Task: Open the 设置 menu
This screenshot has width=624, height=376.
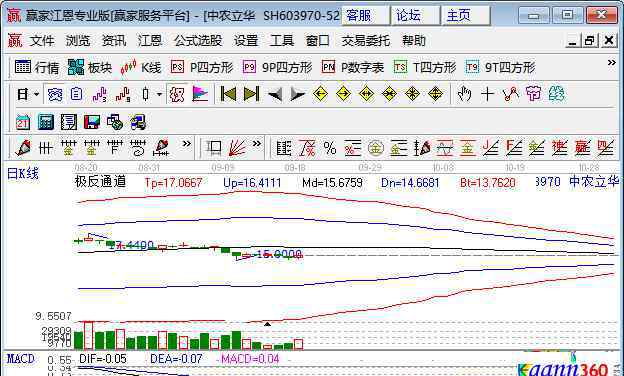Action: [246, 41]
